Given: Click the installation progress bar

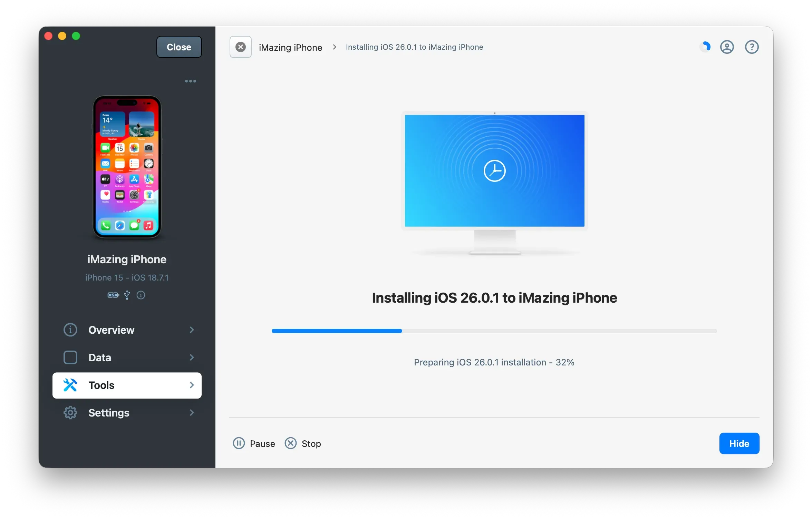Looking at the screenshot, I should click(x=494, y=331).
